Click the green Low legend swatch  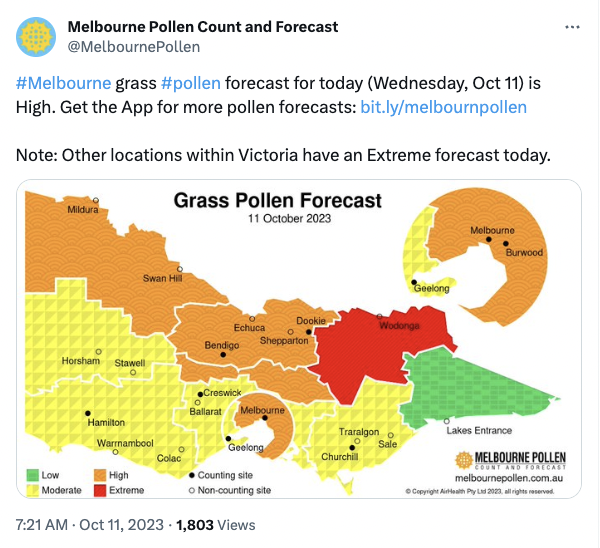[x=33, y=475]
